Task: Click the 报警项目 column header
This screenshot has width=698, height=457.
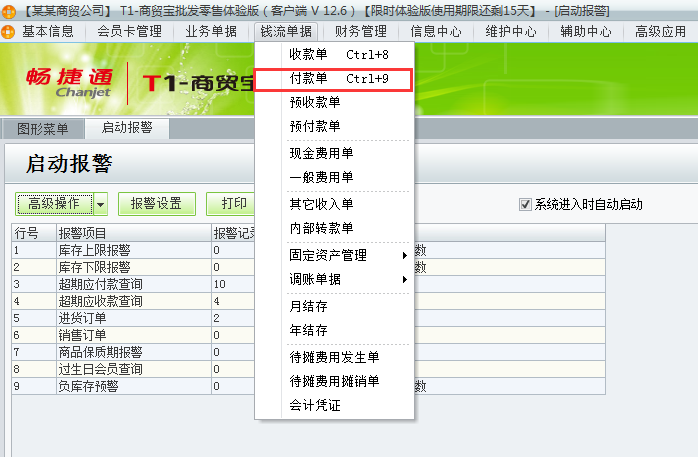Action: pos(134,233)
